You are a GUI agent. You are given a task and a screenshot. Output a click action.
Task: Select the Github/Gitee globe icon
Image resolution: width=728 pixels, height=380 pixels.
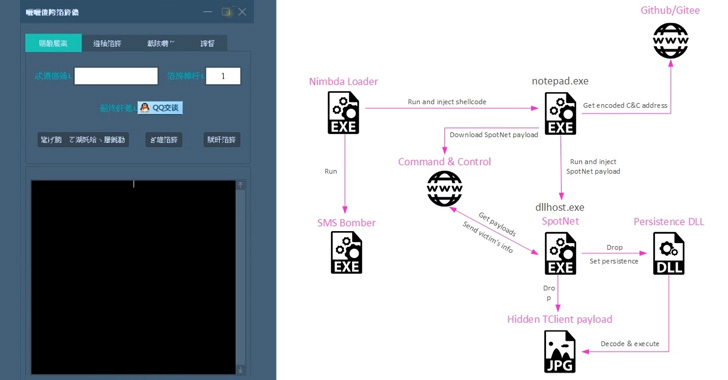670,41
